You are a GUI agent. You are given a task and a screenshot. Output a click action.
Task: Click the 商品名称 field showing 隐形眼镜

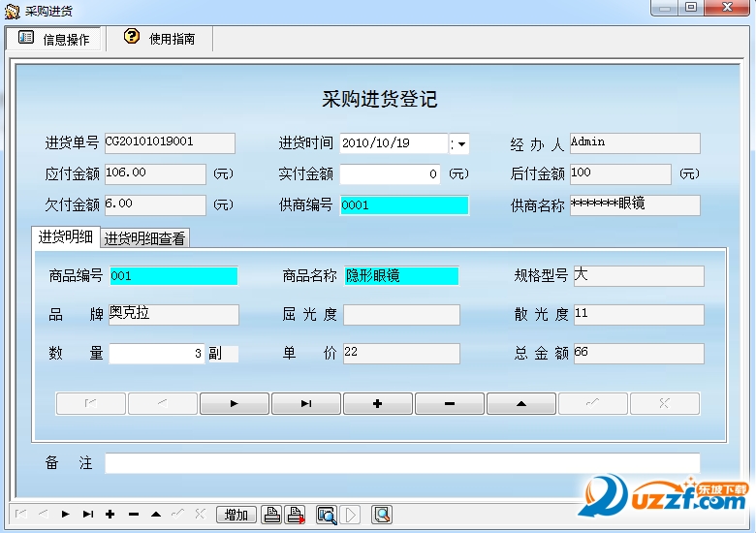[x=401, y=276]
